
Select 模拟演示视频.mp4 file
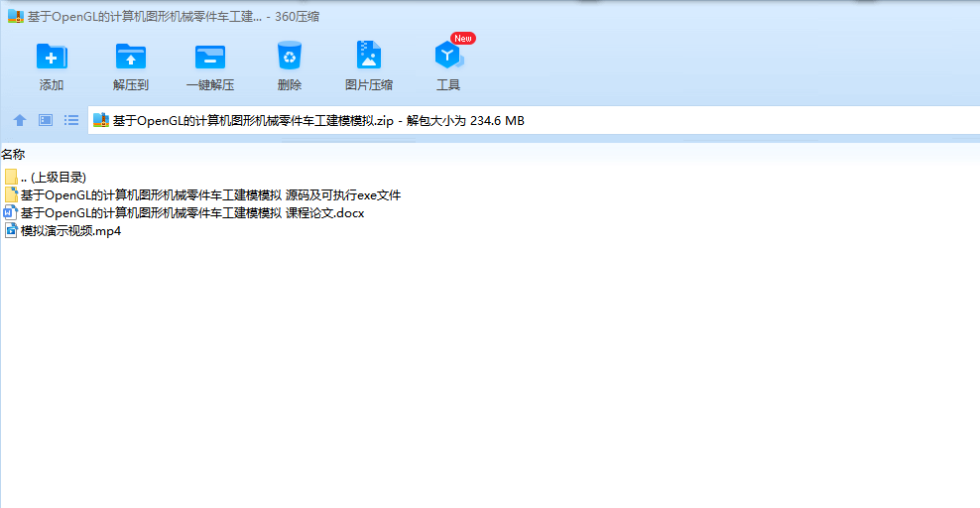62,231
